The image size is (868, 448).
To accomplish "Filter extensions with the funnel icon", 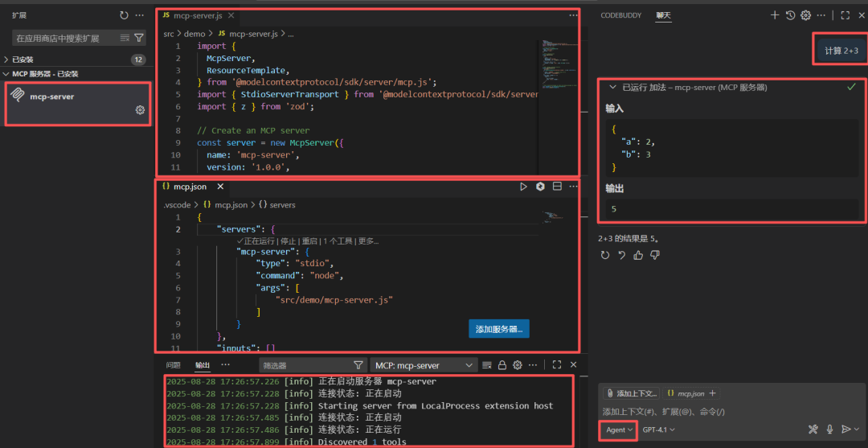I will pyautogui.click(x=139, y=39).
